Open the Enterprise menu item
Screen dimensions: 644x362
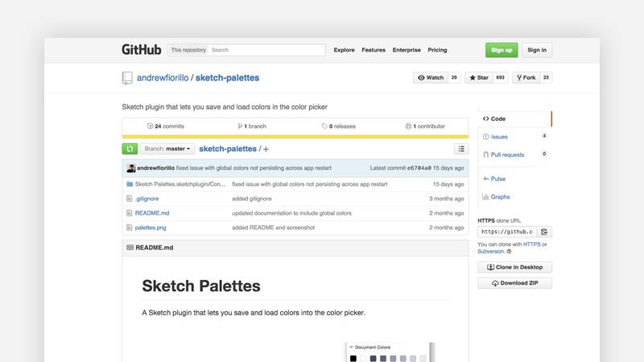[x=407, y=50]
